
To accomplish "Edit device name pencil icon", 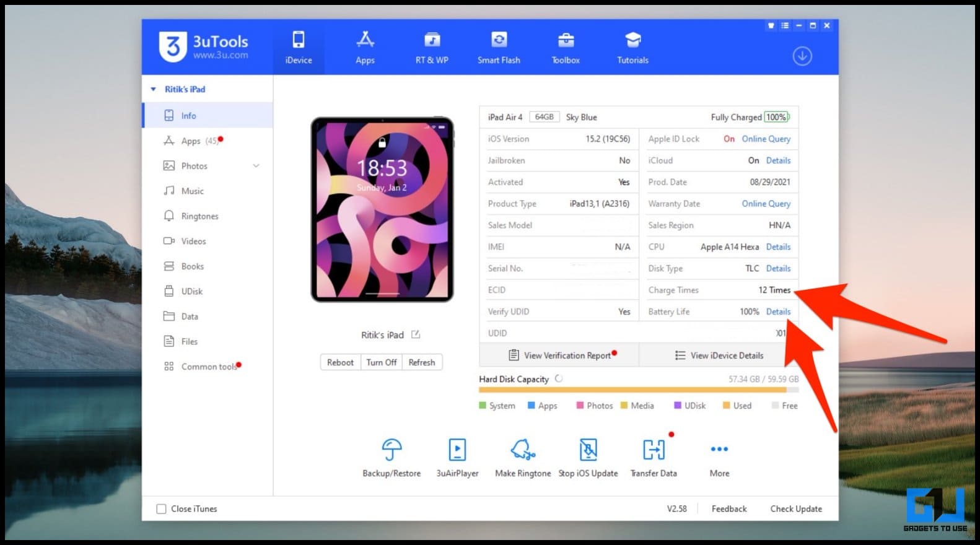I will point(416,334).
